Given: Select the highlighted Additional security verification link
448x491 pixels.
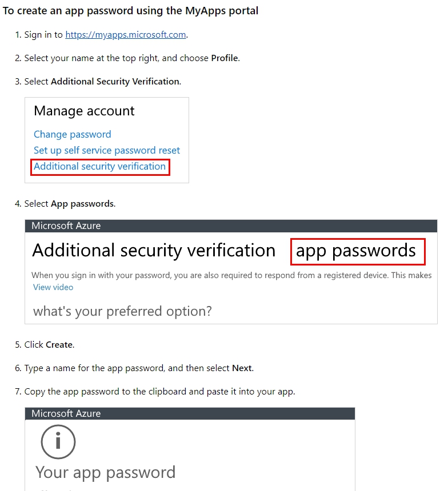Looking at the screenshot, I should pyautogui.click(x=99, y=166).
